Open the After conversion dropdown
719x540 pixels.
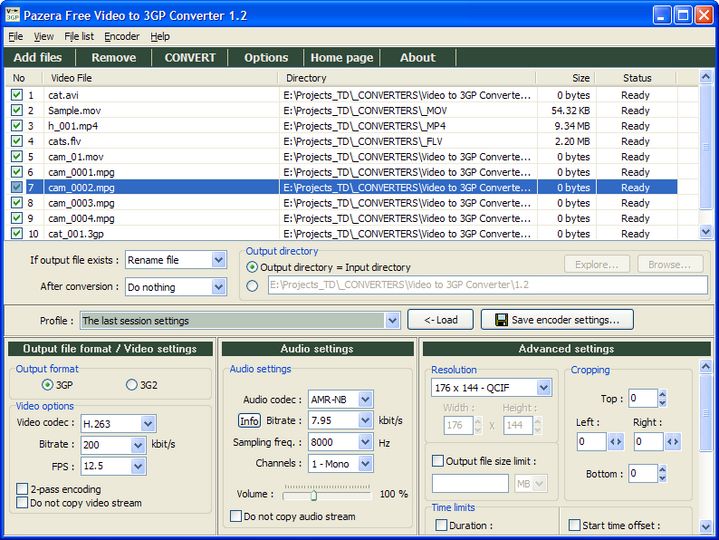[219, 287]
